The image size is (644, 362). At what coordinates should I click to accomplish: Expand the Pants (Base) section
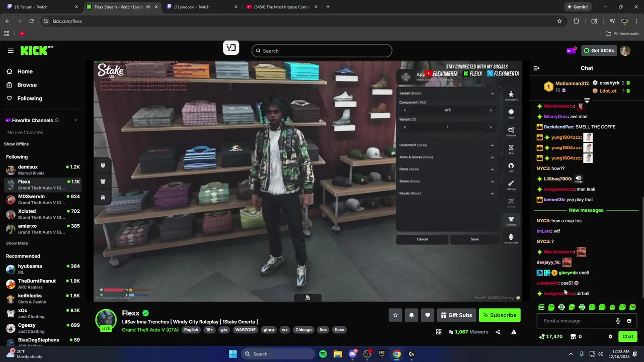493,169
